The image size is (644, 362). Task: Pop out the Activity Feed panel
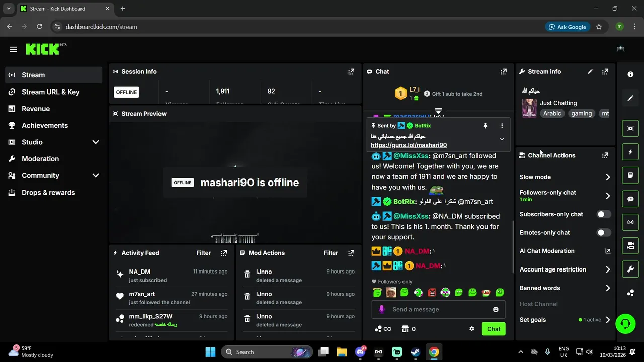[224, 253]
